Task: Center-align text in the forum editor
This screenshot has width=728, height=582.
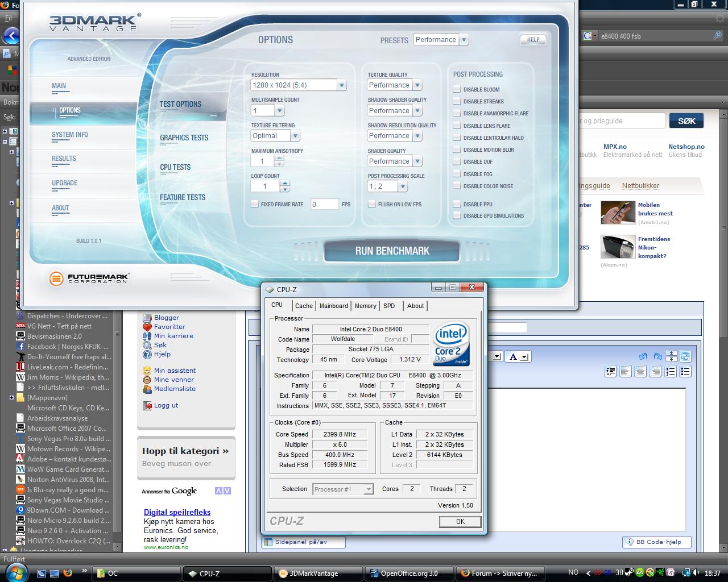Action: [640, 371]
